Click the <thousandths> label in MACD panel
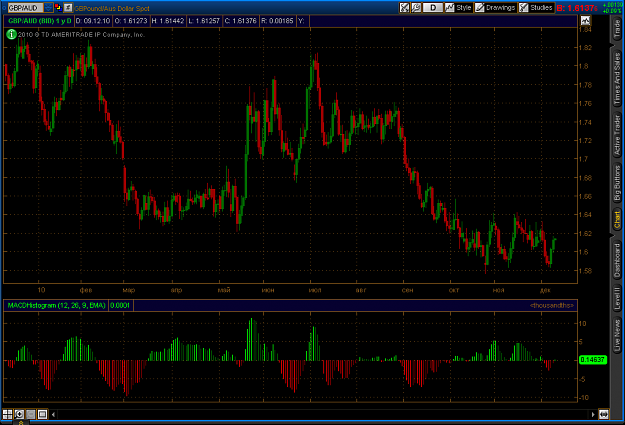This screenshot has width=625, height=425. pos(552,305)
